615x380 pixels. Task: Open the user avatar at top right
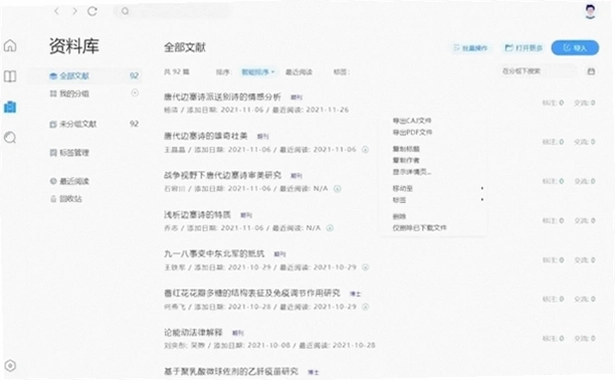click(x=590, y=11)
